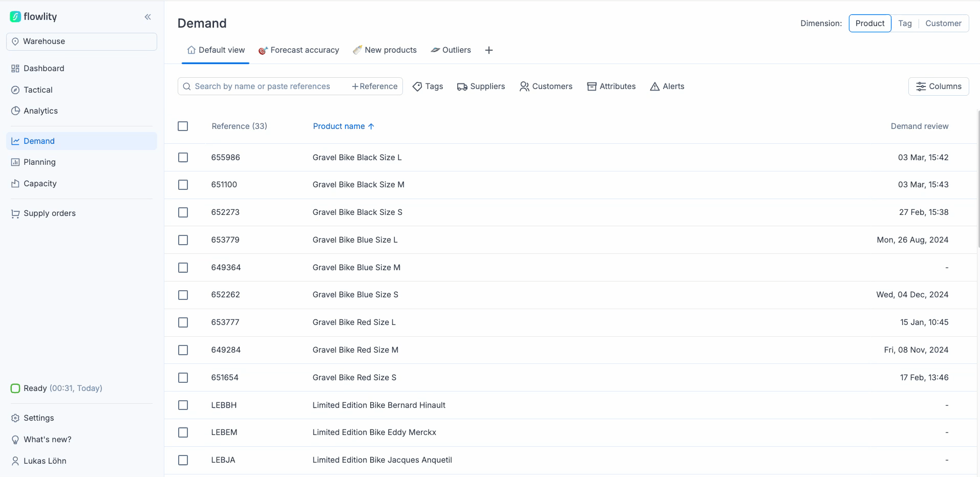This screenshot has height=477, width=980.
Task: Open What's new from the sidebar
Action: pos(47,439)
